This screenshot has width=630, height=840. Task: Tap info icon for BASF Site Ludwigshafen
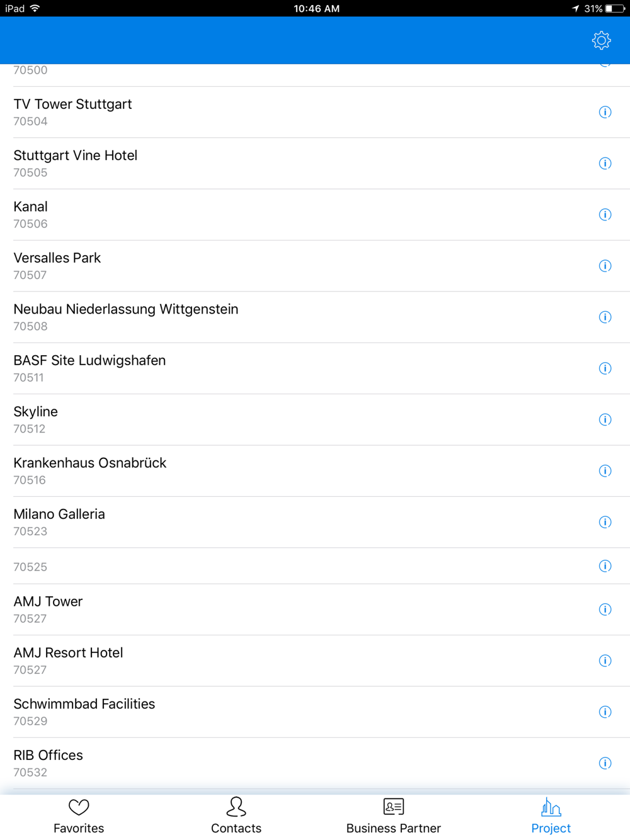[x=605, y=368]
